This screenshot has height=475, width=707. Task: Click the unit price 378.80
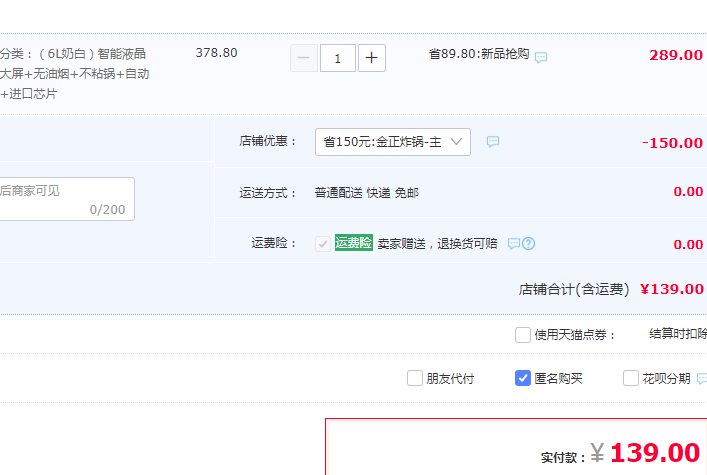tap(216, 53)
